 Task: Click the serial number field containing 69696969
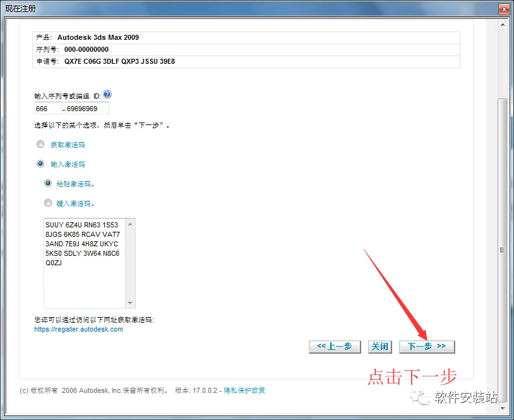pyautogui.click(x=87, y=109)
